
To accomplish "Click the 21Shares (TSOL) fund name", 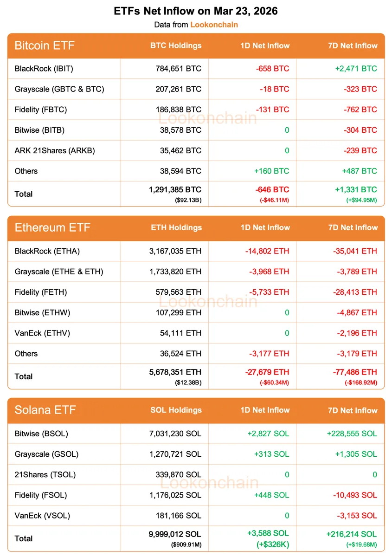I will coord(45,474).
